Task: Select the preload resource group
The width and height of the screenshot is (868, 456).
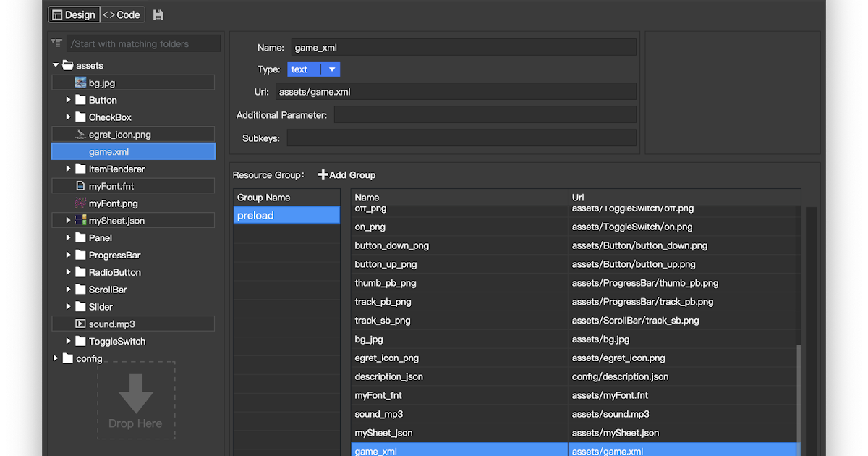Action: tap(286, 214)
